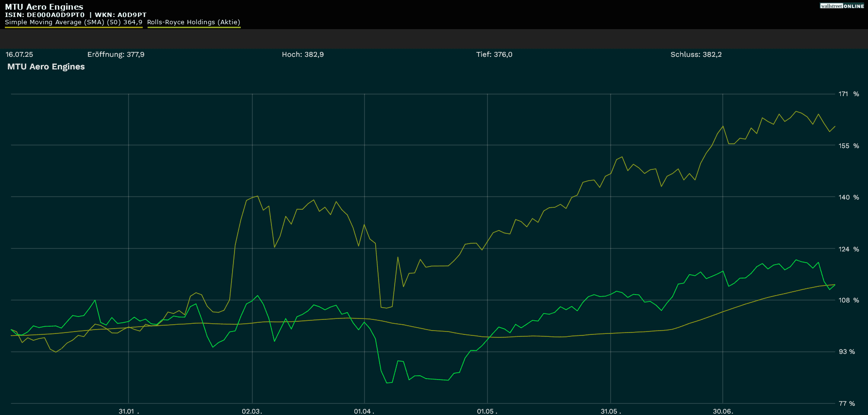The height and width of the screenshot is (415, 868).
Task: Click the 30.06. date axis label
Action: [723, 411]
